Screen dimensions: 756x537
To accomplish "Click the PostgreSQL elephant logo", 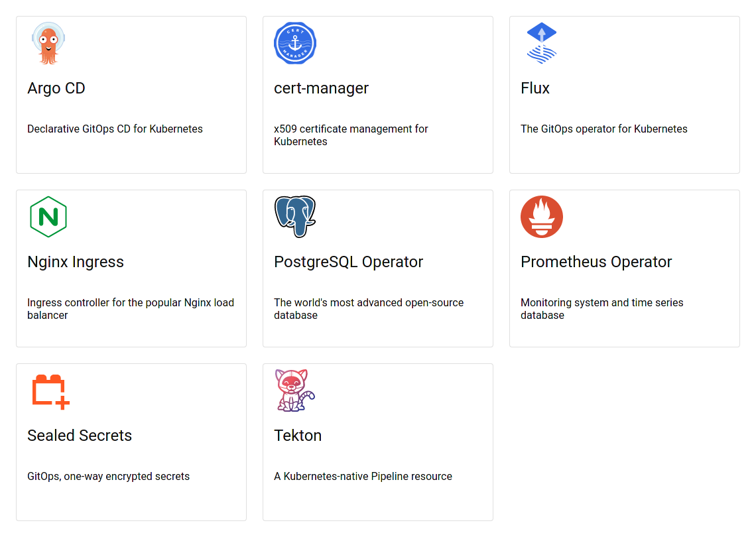I will (295, 217).
